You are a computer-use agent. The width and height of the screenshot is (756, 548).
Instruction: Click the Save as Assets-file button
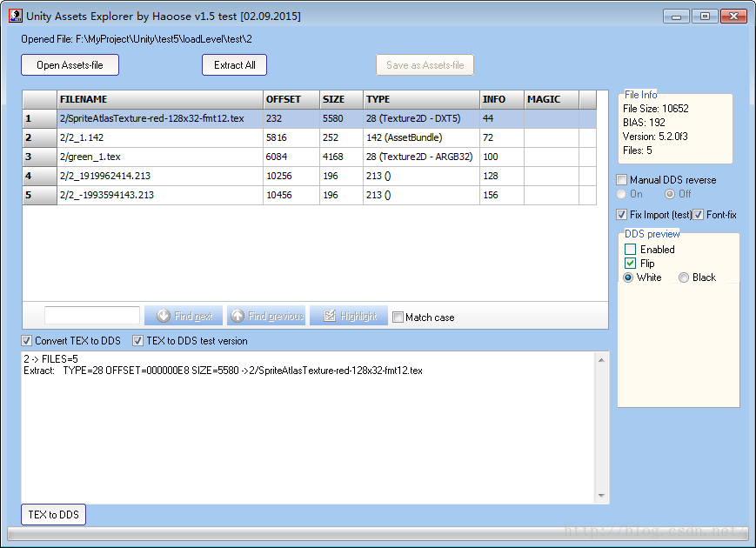point(425,65)
